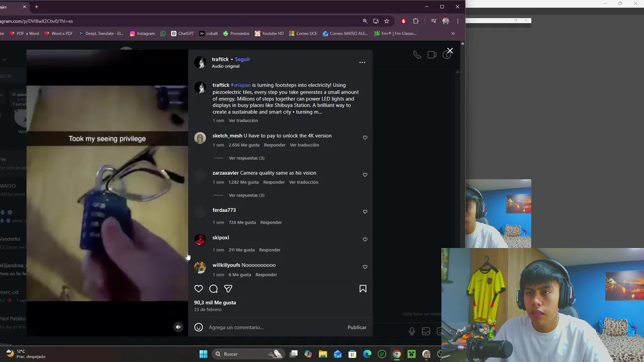Translate sketch_mesh's comment

click(304, 145)
